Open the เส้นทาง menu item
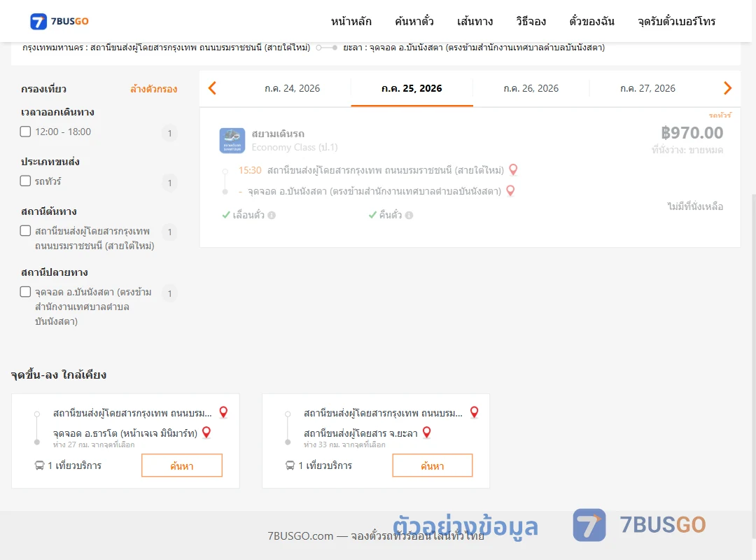Image resolution: width=756 pixels, height=560 pixels. (x=475, y=21)
